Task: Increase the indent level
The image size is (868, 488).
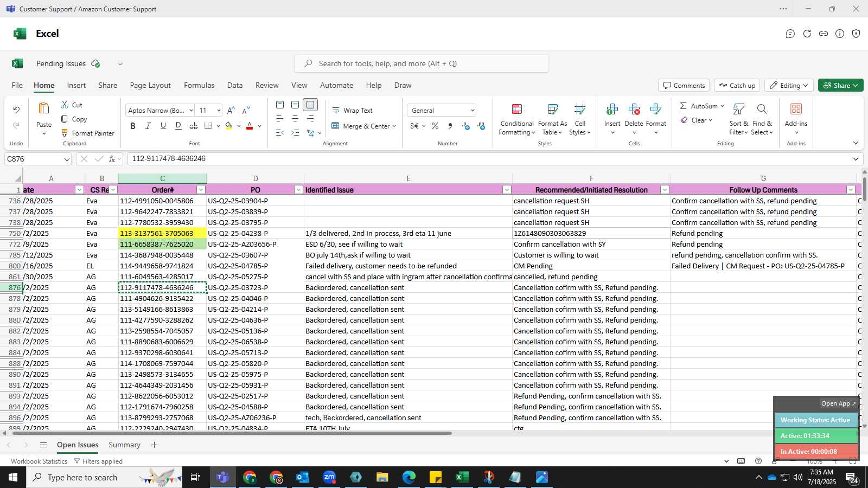Action: point(295,133)
